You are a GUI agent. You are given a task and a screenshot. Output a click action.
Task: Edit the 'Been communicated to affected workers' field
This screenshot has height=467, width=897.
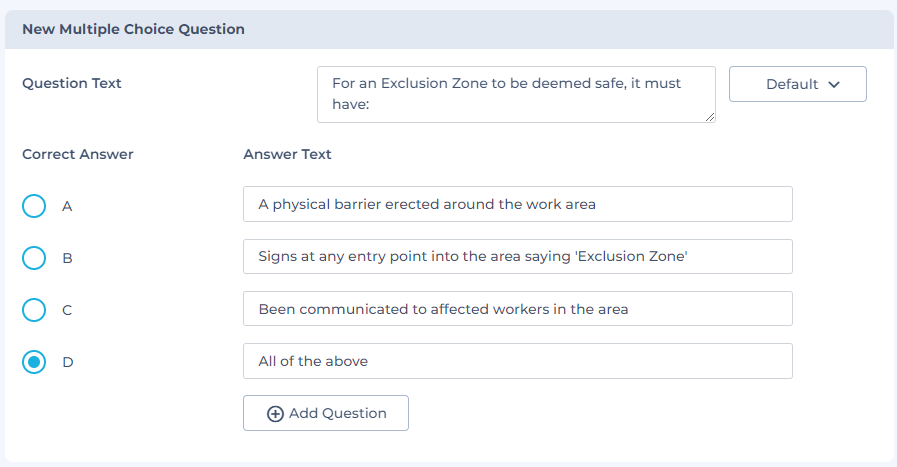click(x=517, y=309)
